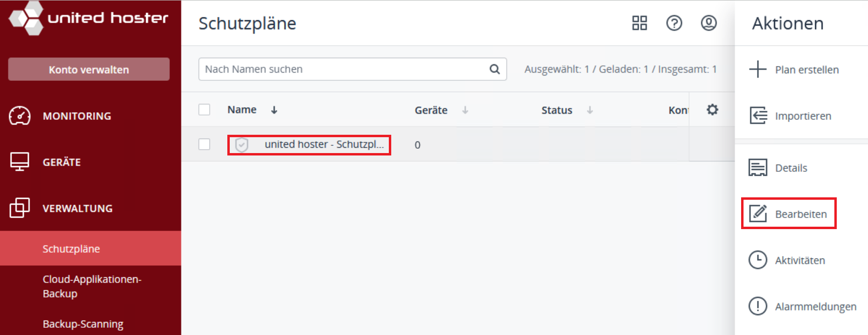Viewport: 868px width, 335px height.
Task: Open Alarmmeldungen action label
Action: coord(816,307)
